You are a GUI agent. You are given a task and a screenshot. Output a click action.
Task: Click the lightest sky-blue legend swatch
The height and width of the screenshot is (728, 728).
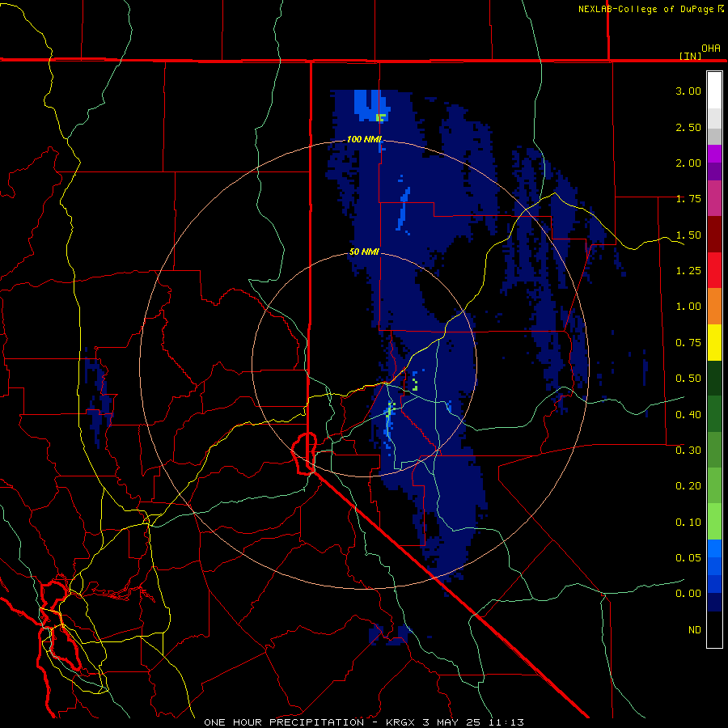pos(714,548)
